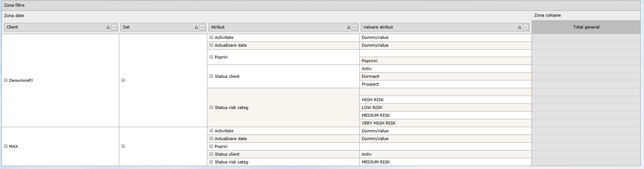Collapse Status risk categ under DenumirePJ

point(211,108)
